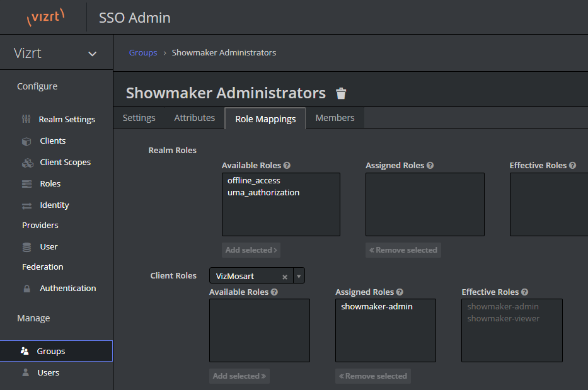Click the User Federation database icon
The image size is (588, 390).
click(26, 247)
